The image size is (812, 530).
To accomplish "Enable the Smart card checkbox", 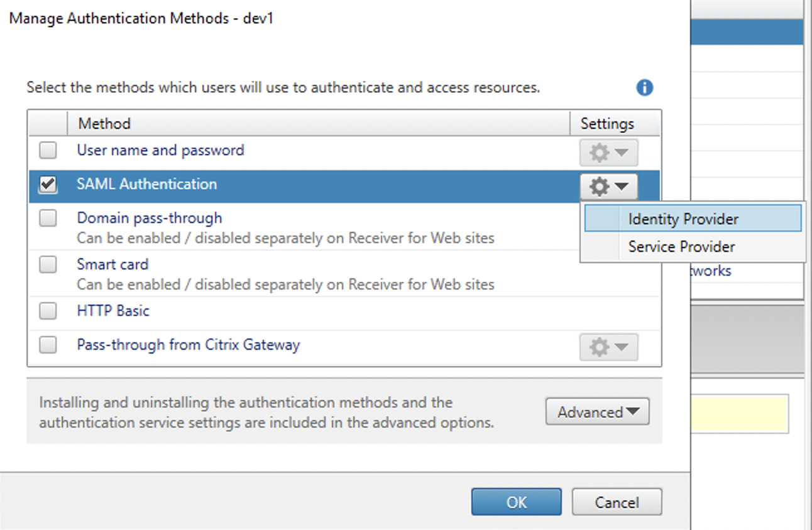I will pyautogui.click(x=48, y=265).
